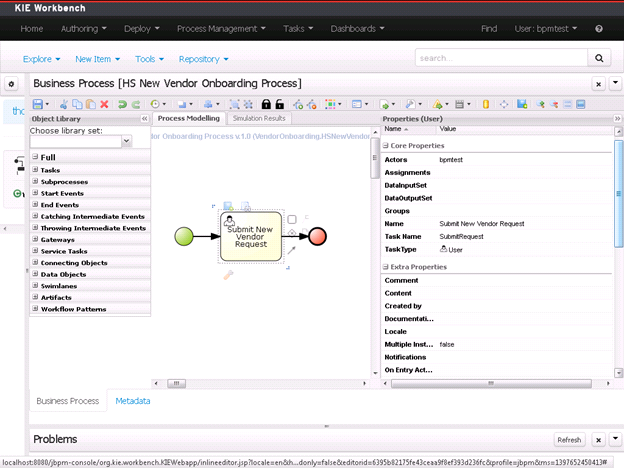Open the Process Management menu
Viewport: 624px width, 468px height.
click(221, 29)
